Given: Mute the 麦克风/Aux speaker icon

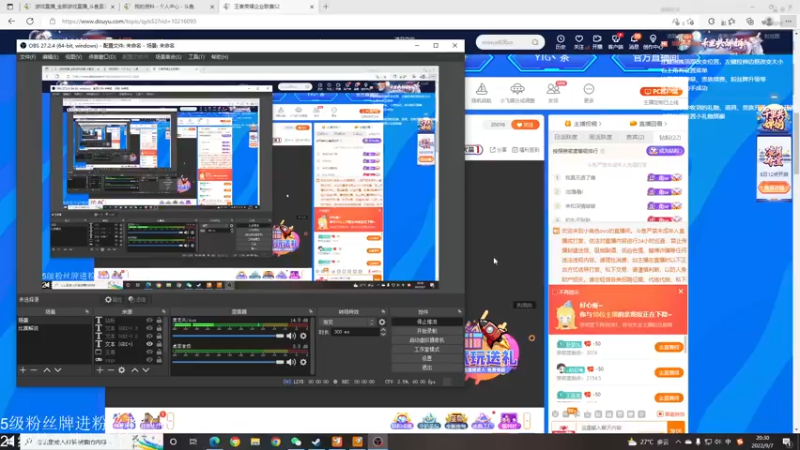Looking at the screenshot, I should click(291, 336).
